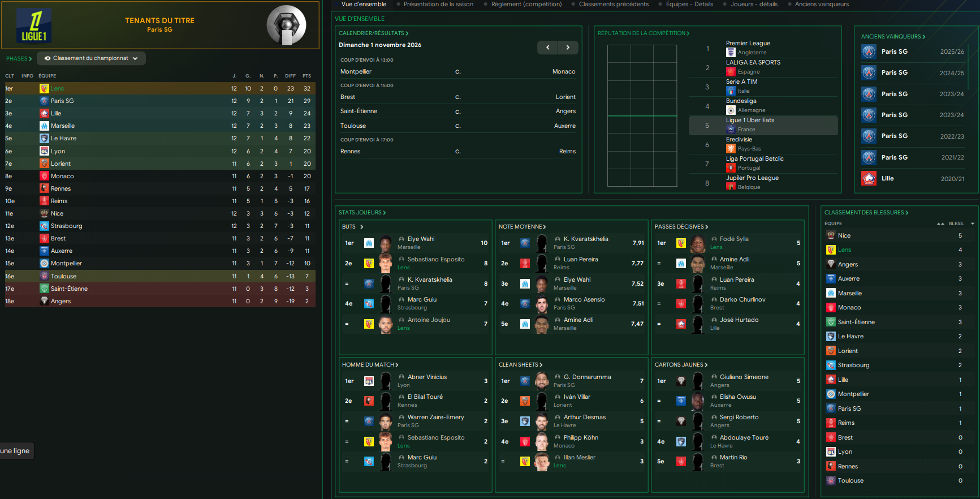This screenshot has width=980, height=499.
Task: Sort league table by PTS column
Action: coord(306,76)
